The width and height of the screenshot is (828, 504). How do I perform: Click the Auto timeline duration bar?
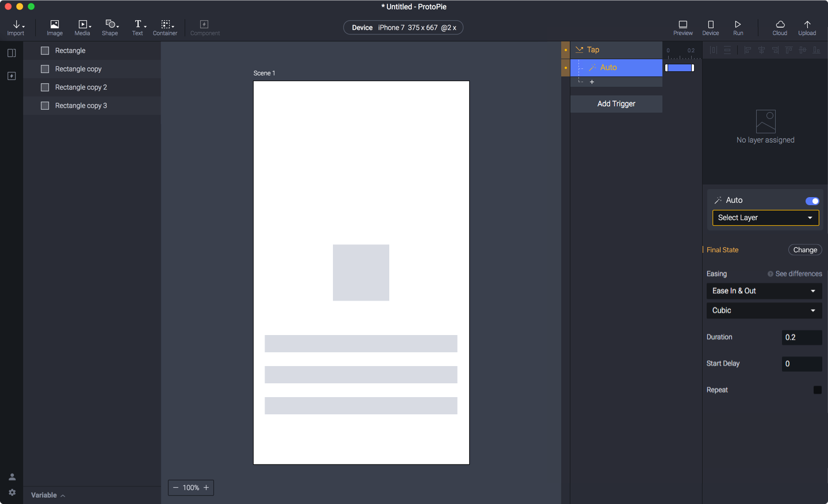click(x=680, y=68)
